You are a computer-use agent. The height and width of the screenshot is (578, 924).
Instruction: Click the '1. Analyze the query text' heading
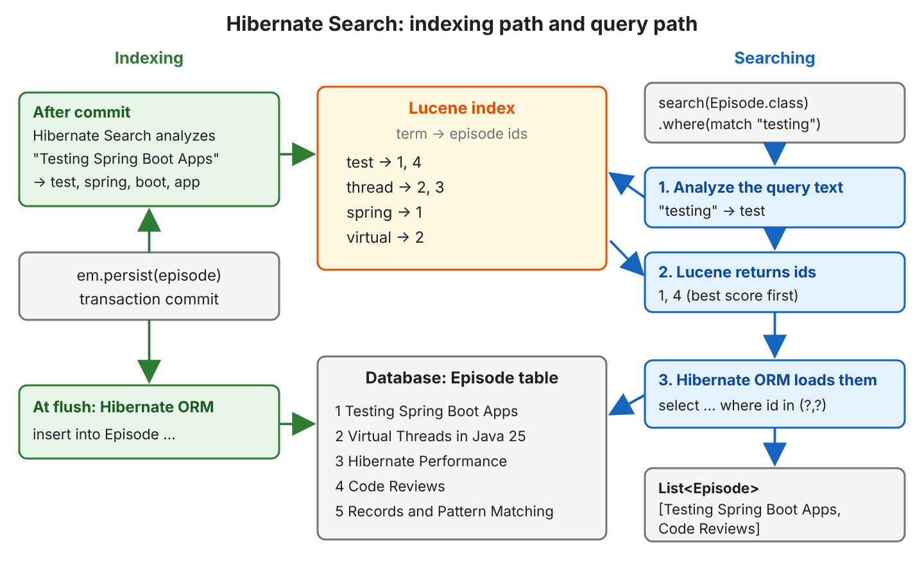tap(751, 188)
